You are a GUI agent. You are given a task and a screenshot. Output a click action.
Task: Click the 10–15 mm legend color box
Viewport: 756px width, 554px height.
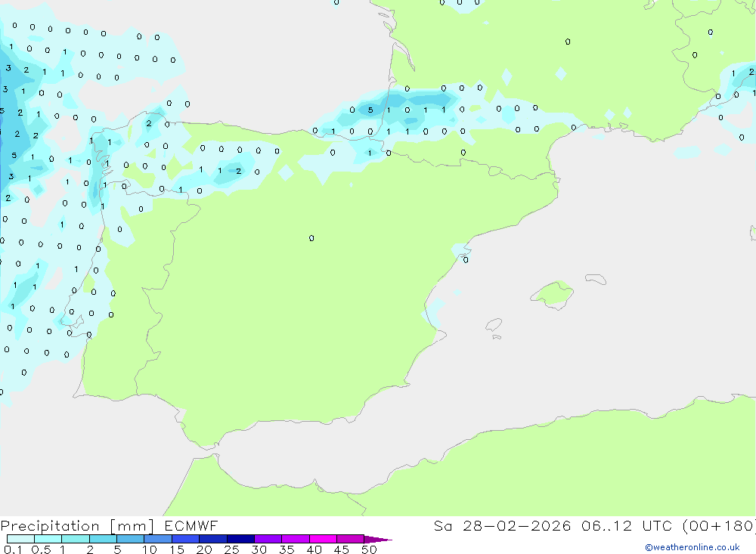tap(158, 539)
